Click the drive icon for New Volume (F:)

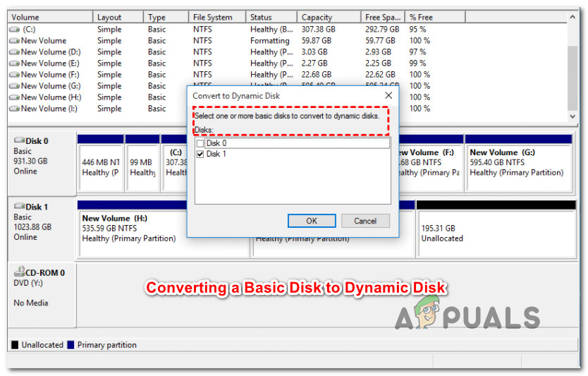coord(15,75)
